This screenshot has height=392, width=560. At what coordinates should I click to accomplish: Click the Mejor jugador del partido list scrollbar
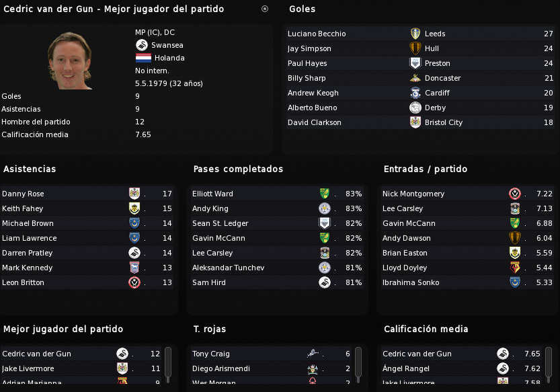tap(168, 364)
